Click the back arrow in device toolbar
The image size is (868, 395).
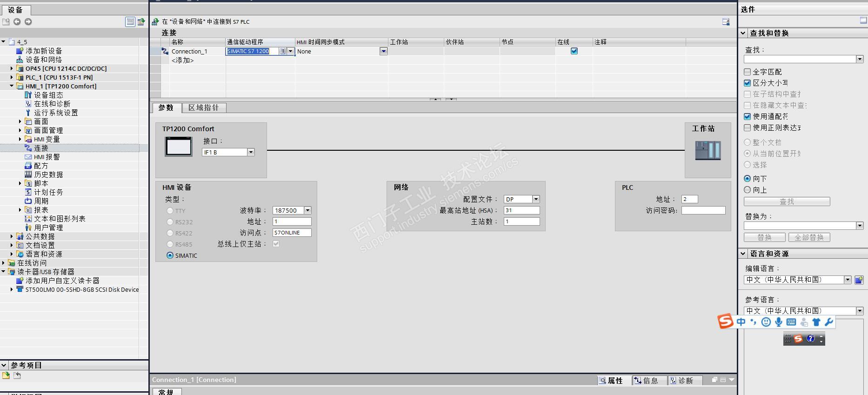coord(17,22)
